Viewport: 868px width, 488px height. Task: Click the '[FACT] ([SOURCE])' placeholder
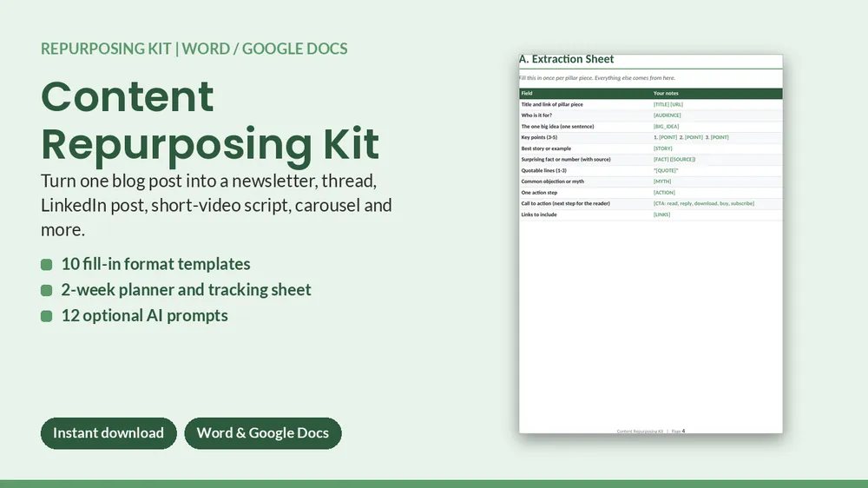point(674,160)
